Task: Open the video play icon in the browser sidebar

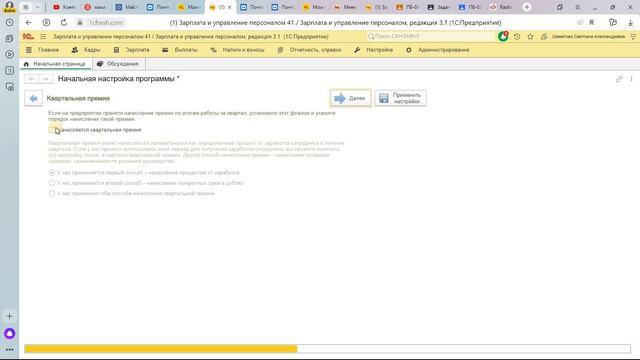Action: click(x=9, y=54)
